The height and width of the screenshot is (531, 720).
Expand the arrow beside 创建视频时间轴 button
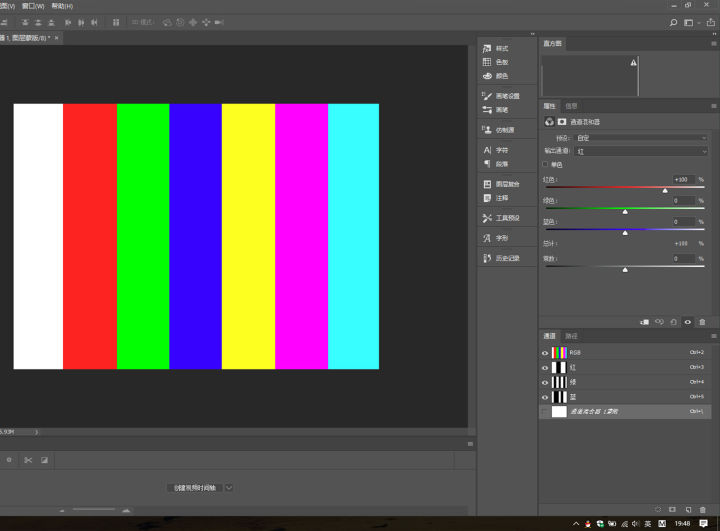[229, 488]
